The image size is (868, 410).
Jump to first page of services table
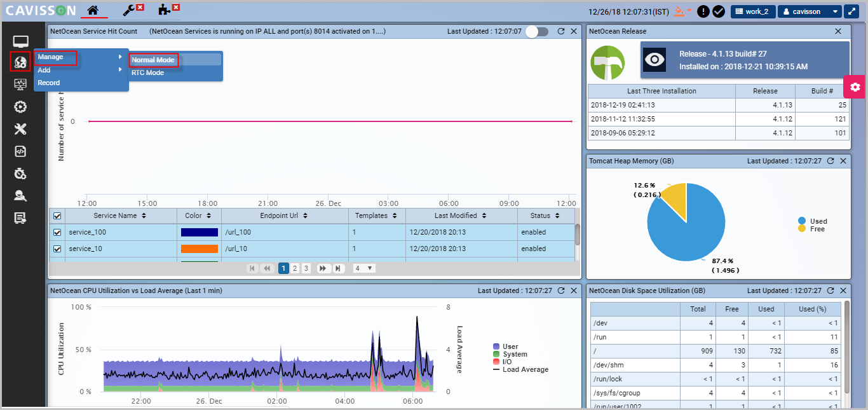[x=252, y=268]
